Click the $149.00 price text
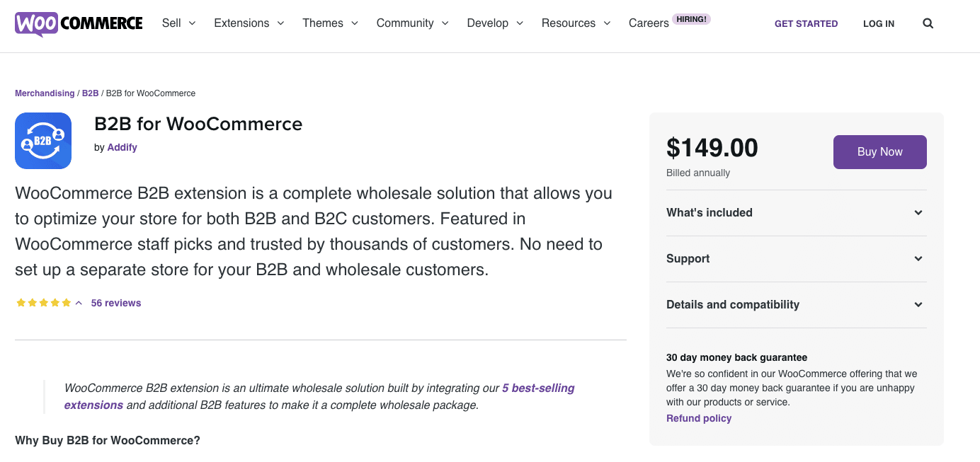Image resolution: width=980 pixels, height=462 pixels. [712, 148]
